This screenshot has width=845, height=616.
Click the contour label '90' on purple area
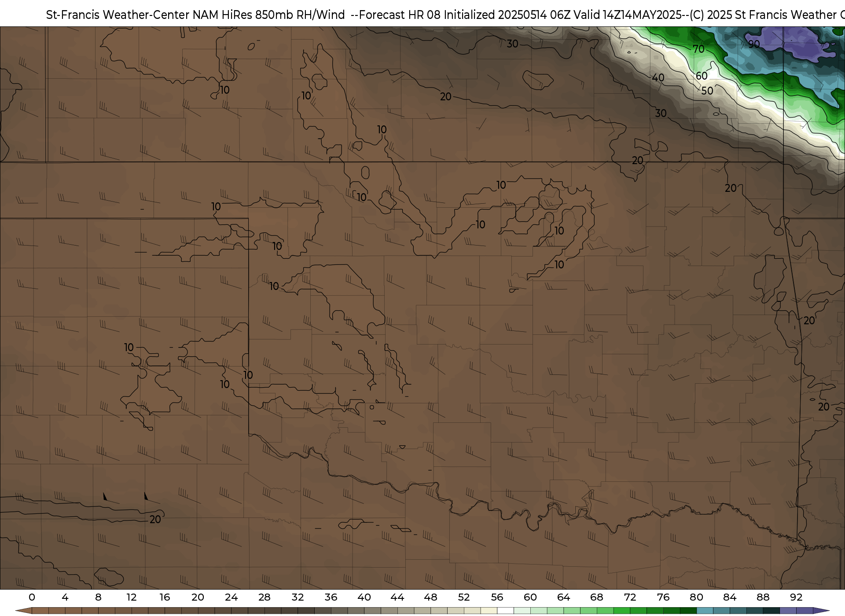pos(754,44)
